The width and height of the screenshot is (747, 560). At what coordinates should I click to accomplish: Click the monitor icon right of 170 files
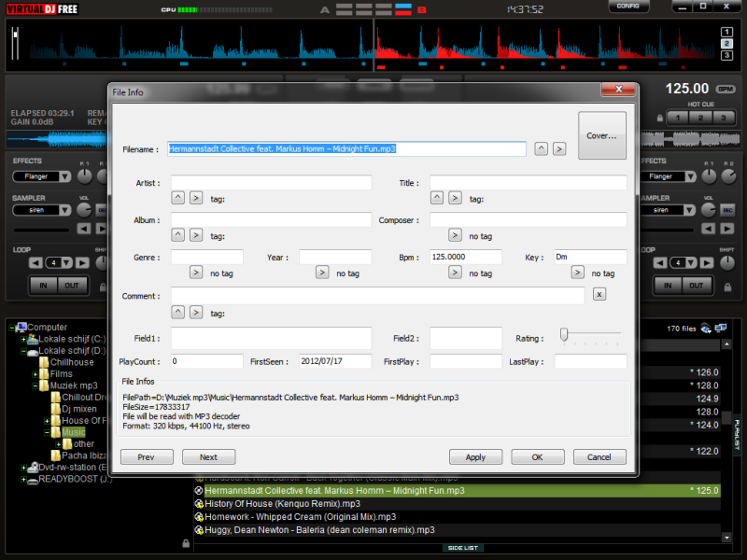point(721,329)
